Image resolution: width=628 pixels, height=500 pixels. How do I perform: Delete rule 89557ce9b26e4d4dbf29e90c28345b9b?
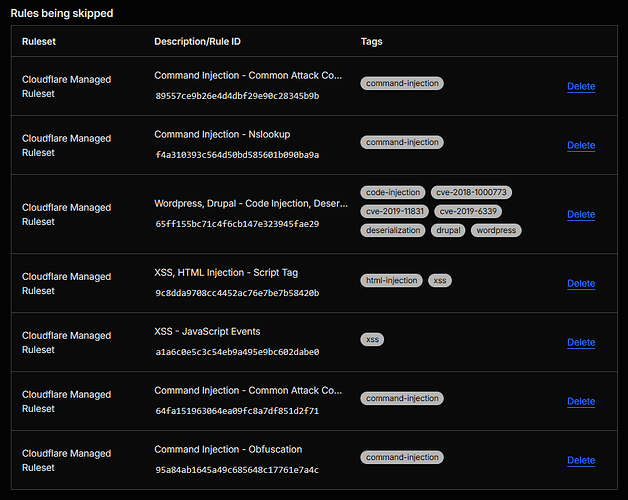point(581,86)
